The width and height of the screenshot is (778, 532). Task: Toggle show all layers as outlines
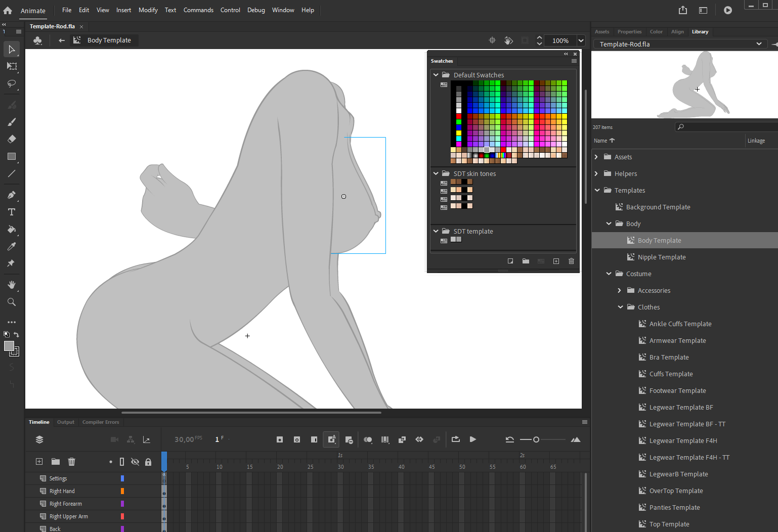[122, 462]
